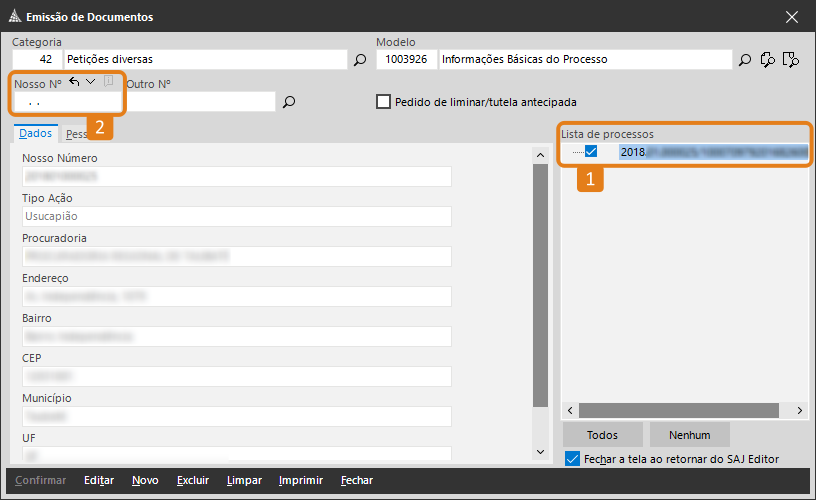Click the search icon beside Categoria field

coord(360,60)
